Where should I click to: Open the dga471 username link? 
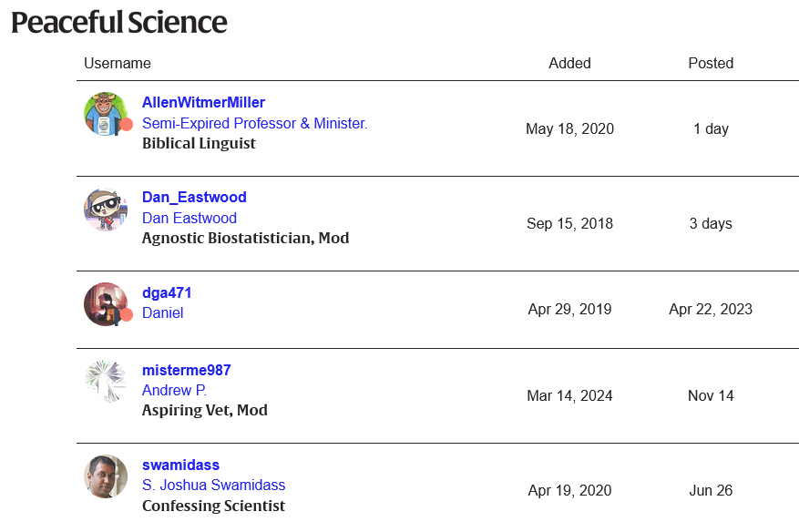tap(167, 292)
